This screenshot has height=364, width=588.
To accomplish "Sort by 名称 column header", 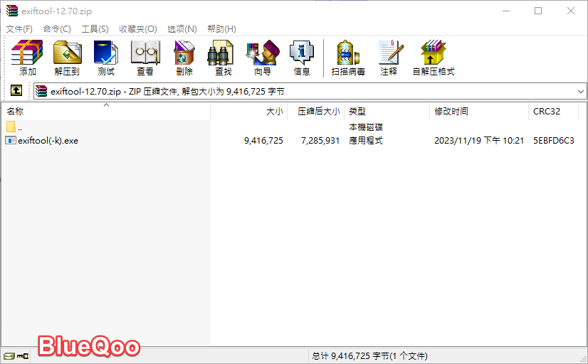I will pos(16,112).
